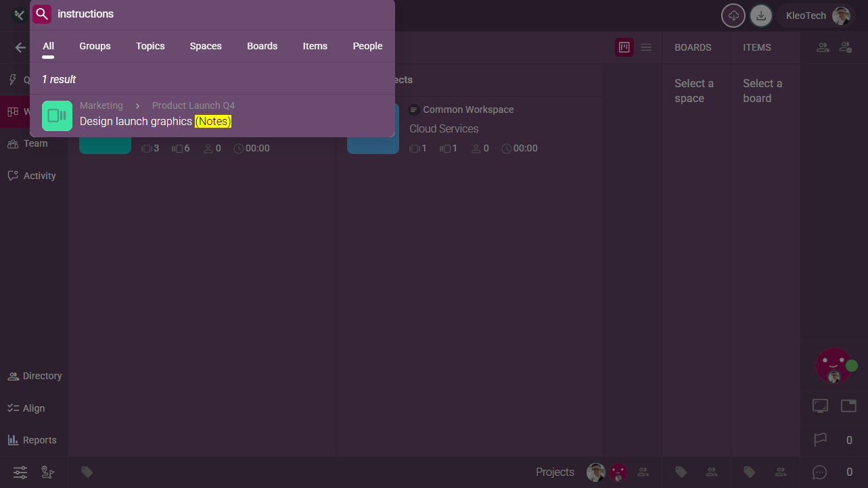
Task: Click the flag icon in right panel
Action: [x=820, y=440]
